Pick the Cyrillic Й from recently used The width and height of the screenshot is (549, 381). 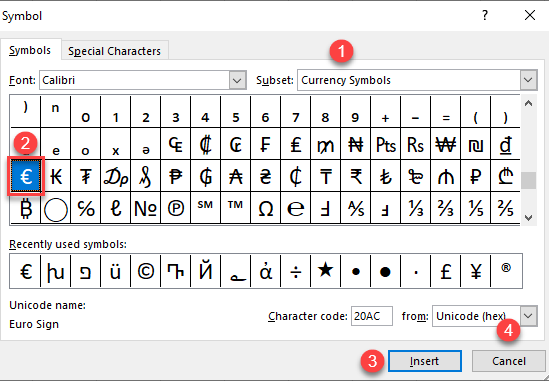pos(206,271)
